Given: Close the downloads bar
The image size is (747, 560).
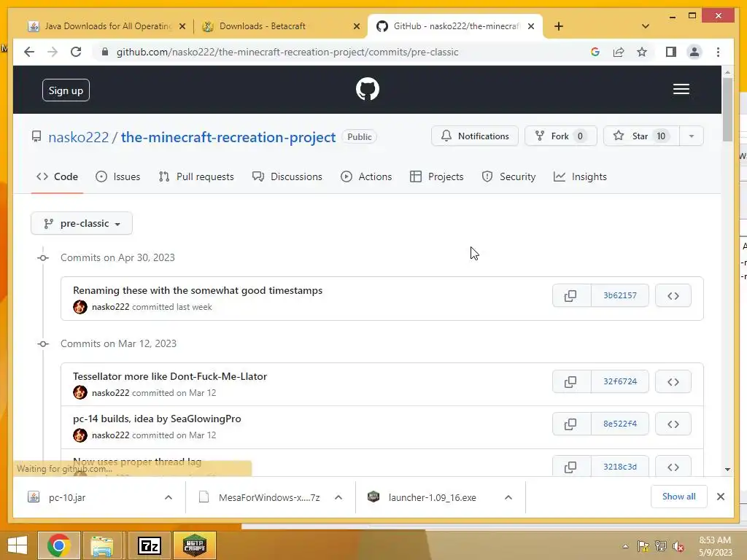Looking at the screenshot, I should (x=721, y=497).
